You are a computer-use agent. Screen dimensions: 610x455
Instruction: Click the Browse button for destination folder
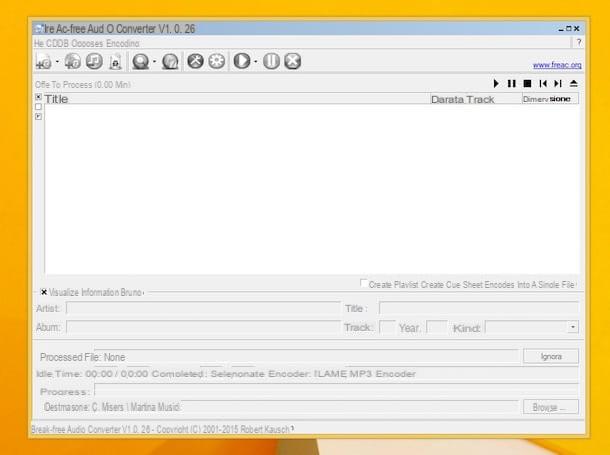551,407
